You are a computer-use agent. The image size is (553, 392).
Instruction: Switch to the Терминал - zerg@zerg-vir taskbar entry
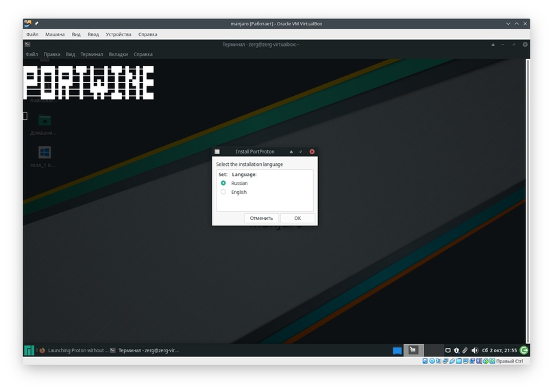[145, 350]
